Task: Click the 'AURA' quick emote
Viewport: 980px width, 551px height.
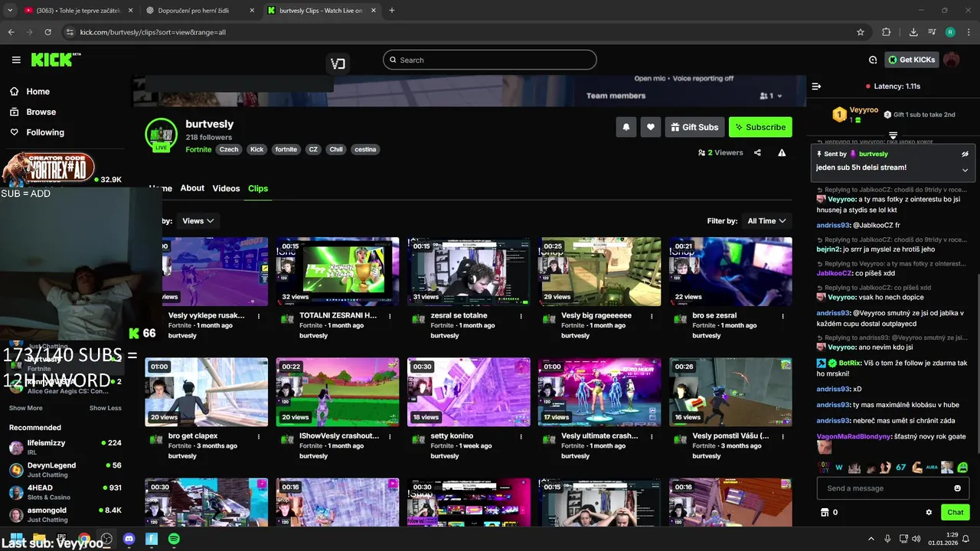Action: (x=932, y=467)
